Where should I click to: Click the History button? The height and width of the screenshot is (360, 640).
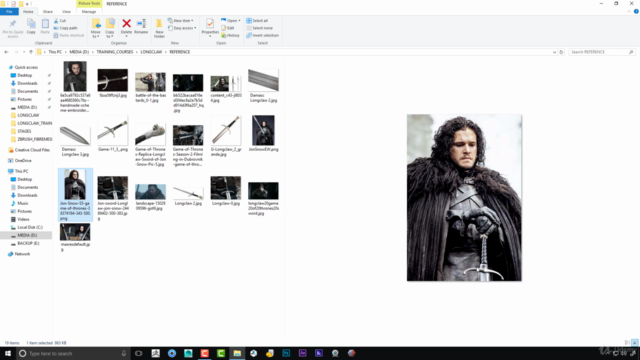pos(230,35)
